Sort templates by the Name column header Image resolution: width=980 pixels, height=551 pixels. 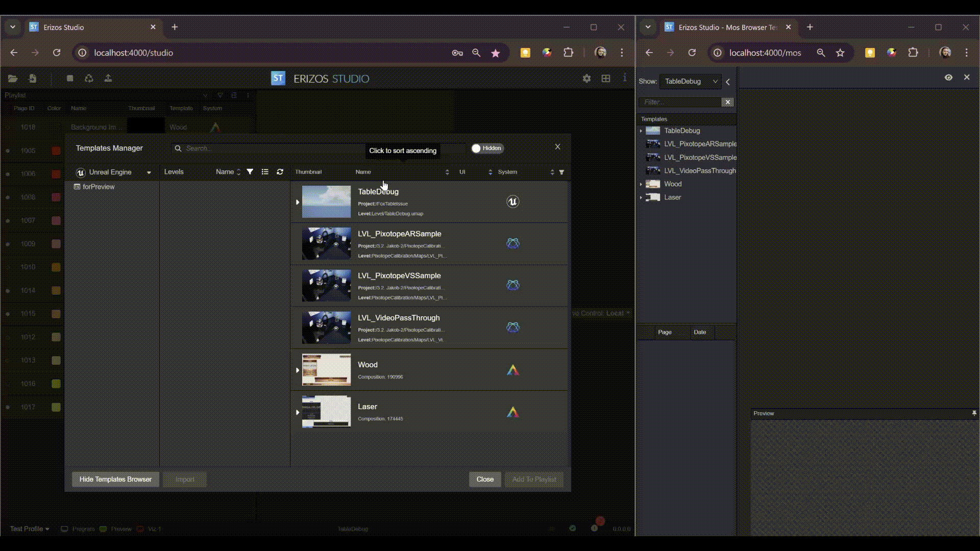click(x=402, y=172)
